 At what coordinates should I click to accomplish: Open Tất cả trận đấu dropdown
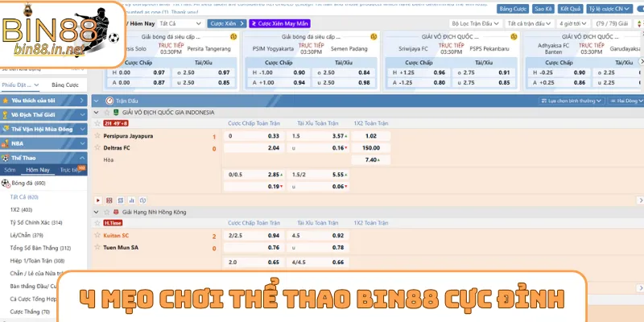click(x=529, y=24)
